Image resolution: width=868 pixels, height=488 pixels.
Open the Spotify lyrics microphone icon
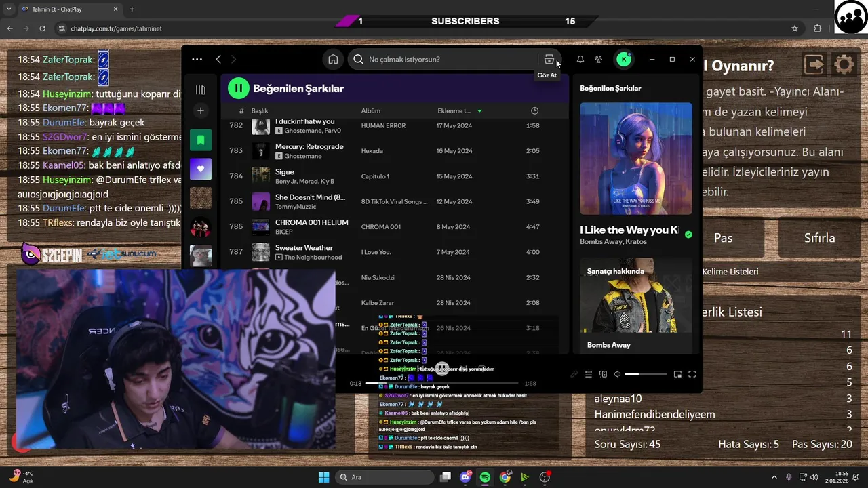(x=574, y=374)
